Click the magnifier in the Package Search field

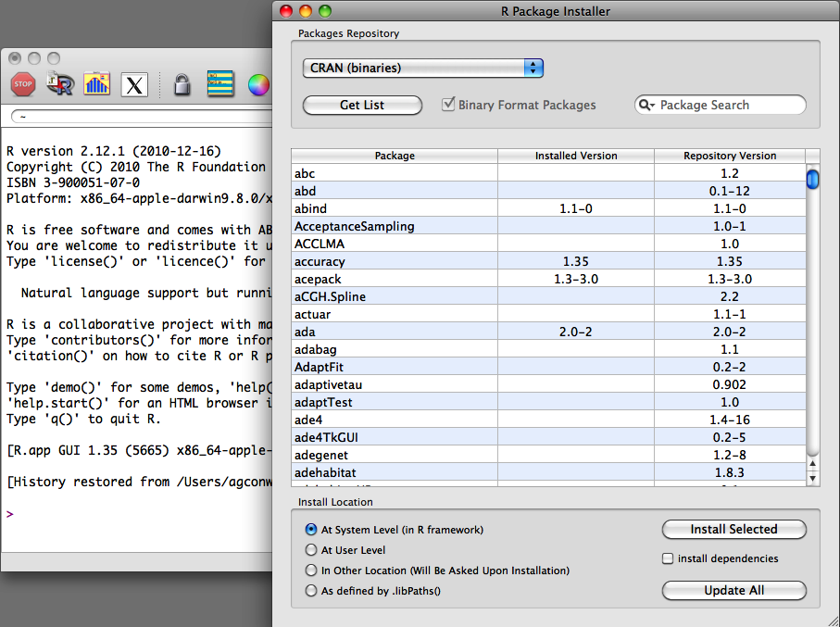tap(648, 105)
